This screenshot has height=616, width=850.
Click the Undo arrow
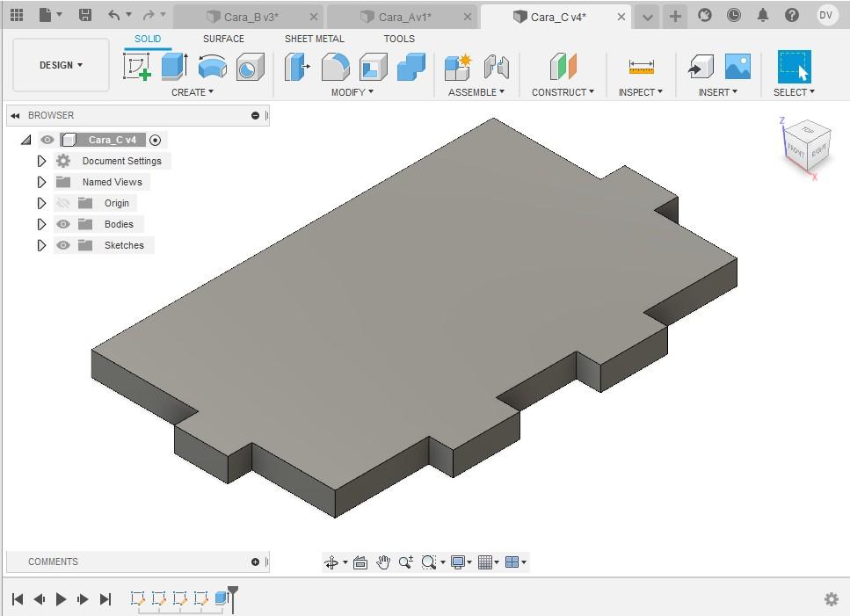pyautogui.click(x=114, y=15)
